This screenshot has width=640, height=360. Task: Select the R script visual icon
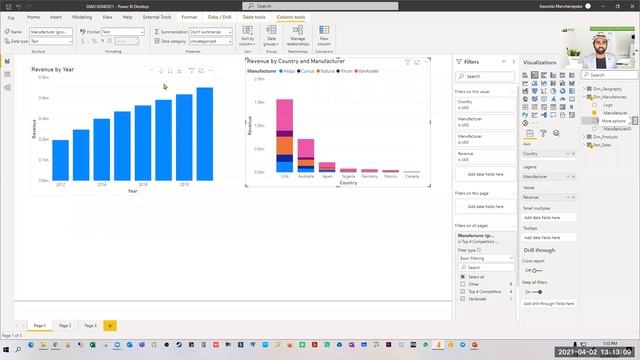point(571,107)
